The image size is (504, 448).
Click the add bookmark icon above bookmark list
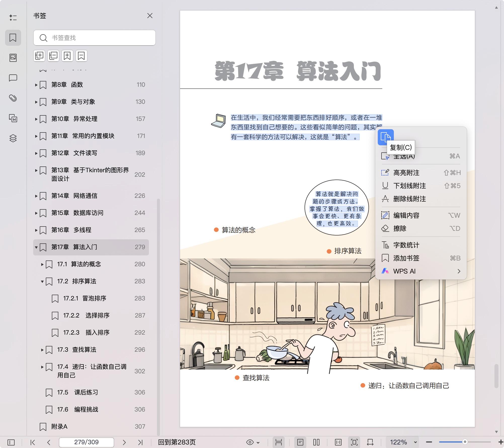coord(67,56)
